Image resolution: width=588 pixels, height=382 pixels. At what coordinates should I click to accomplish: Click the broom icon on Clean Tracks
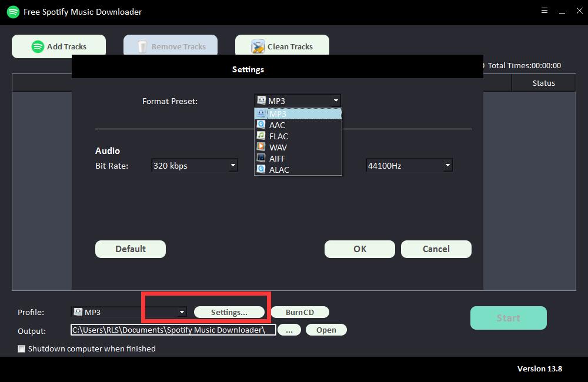tap(258, 46)
